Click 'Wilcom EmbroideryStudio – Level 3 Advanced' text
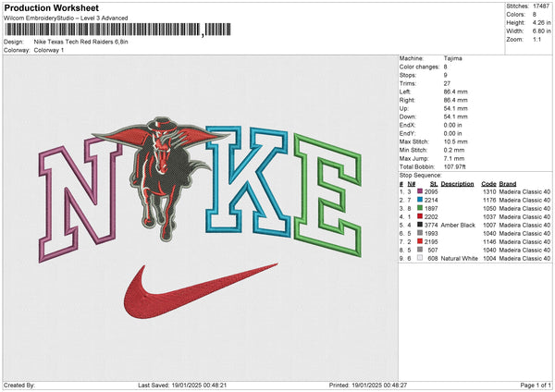Viewport: 555px width, 392px height. [66, 18]
